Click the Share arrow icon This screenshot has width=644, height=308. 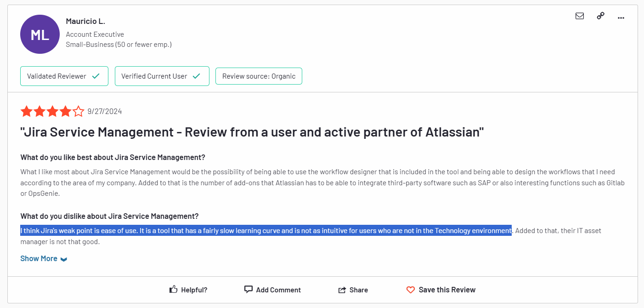tap(342, 290)
